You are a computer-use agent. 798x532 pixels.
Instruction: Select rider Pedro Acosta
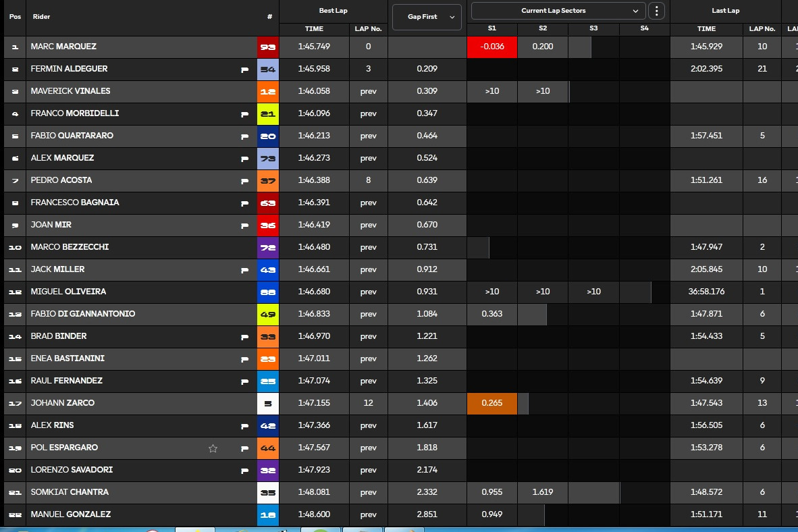[x=61, y=180]
